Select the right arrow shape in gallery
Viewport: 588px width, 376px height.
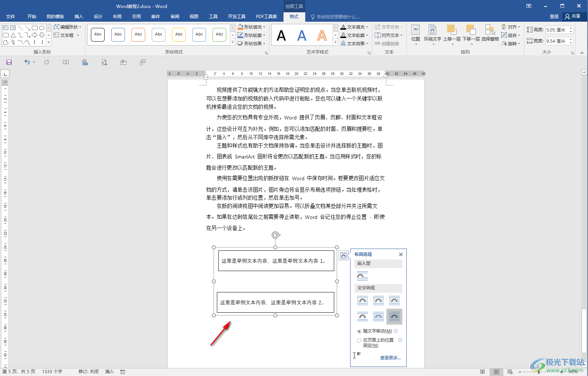pos(35,35)
